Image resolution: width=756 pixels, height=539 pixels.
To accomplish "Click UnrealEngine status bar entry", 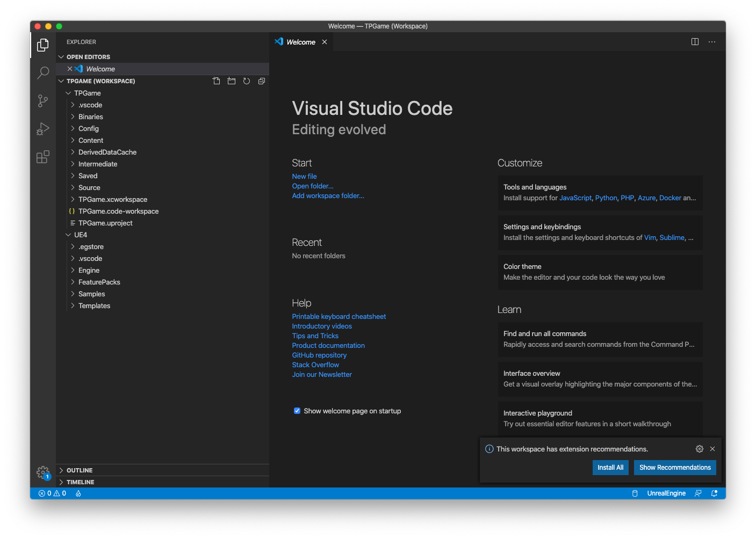I will (x=666, y=493).
